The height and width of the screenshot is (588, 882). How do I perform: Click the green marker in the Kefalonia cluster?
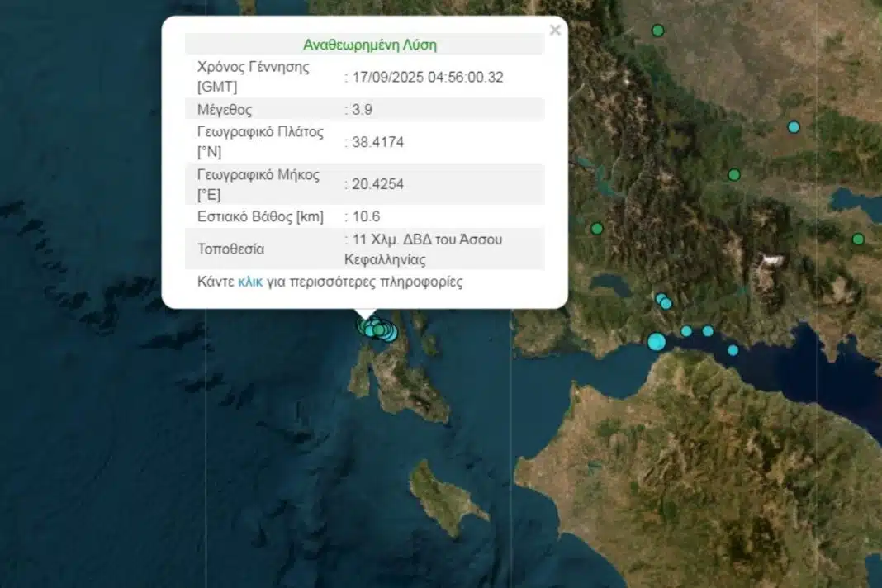[378, 330]
